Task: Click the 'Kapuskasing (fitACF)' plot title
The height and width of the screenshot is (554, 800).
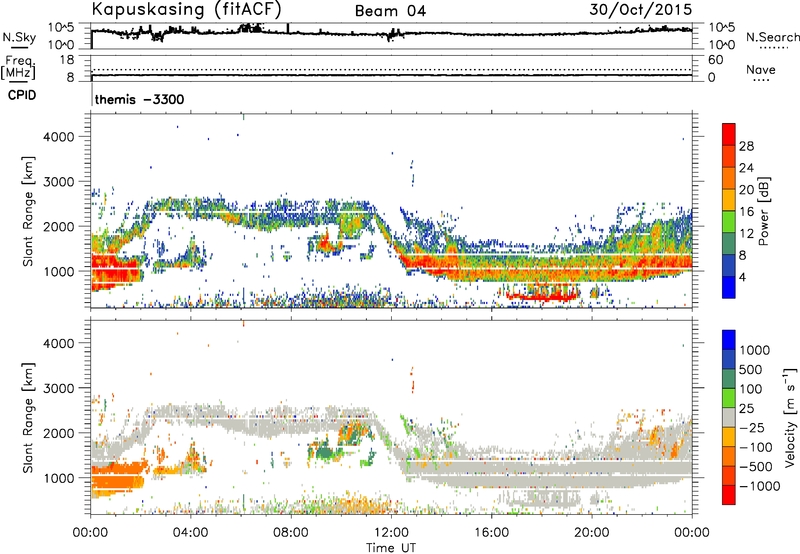Action: [x=186, y=9]
